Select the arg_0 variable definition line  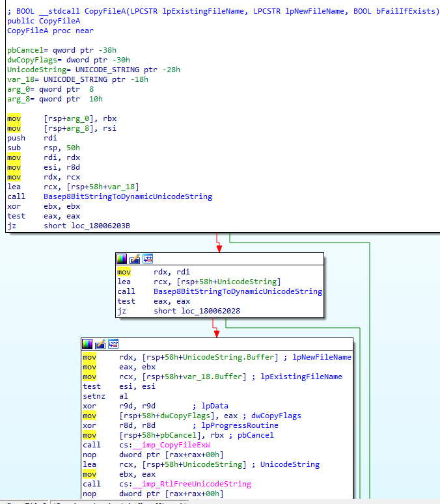coord(51,89)
